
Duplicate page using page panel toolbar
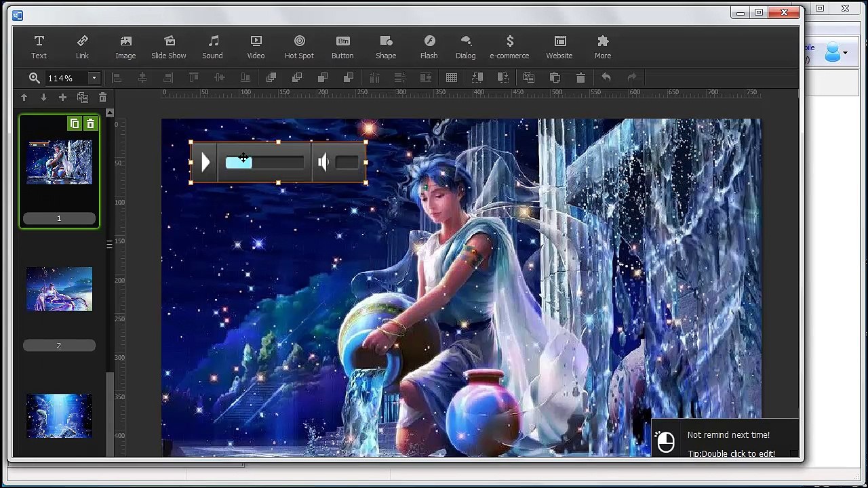pyautogui.click(x=82, y=98)
